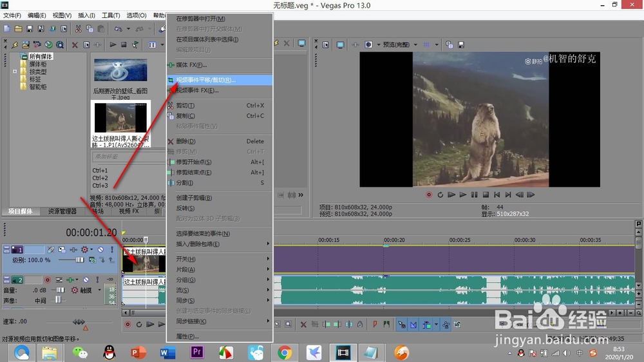Choose 属性(P)... from context menu
644x362 pixels.
220,336
